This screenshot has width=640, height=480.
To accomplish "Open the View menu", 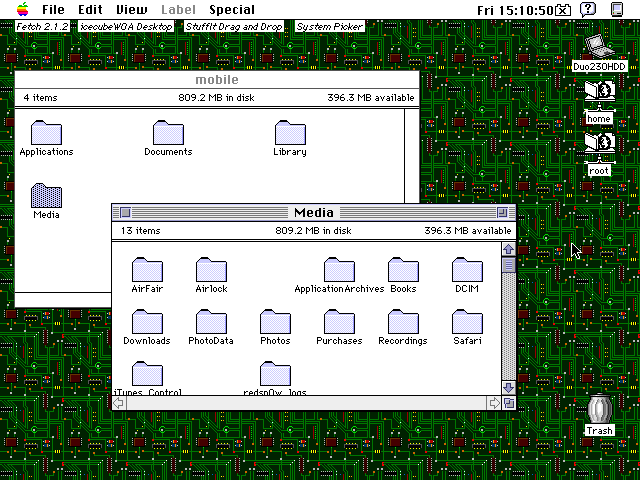I will point(131,9).
